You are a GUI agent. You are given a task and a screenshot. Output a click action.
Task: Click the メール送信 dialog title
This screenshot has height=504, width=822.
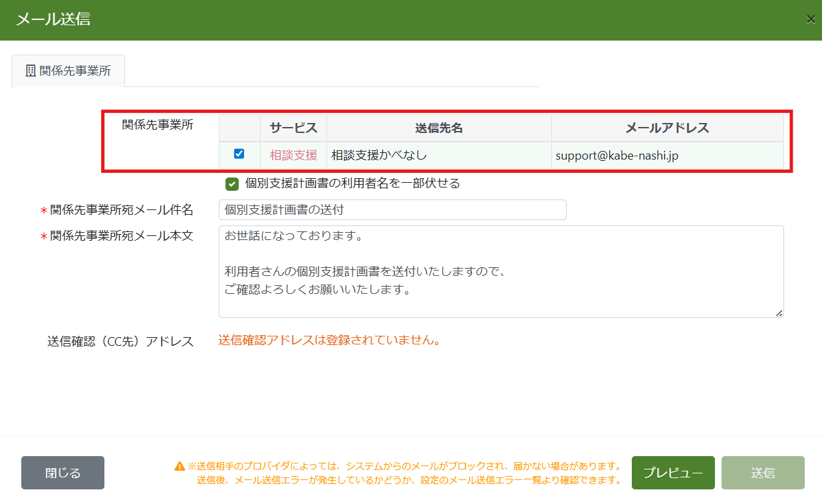53,19
